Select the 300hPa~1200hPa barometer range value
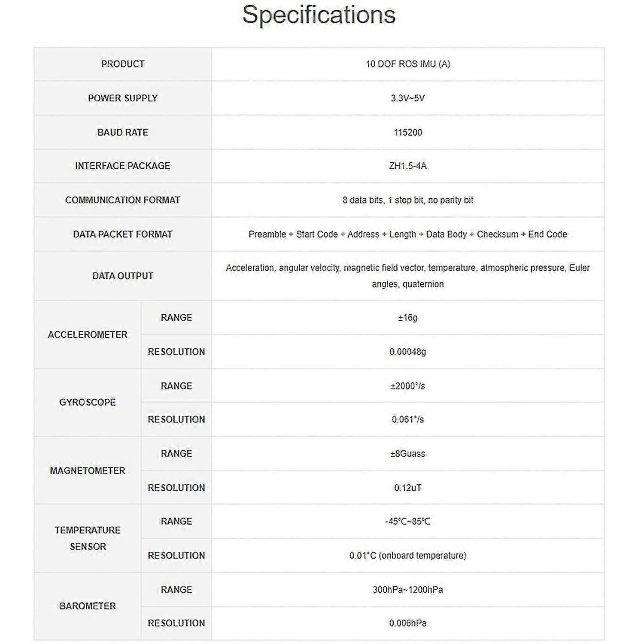This screenshot has width=644, height=644. pyautogui.click(x=408, y=589)
